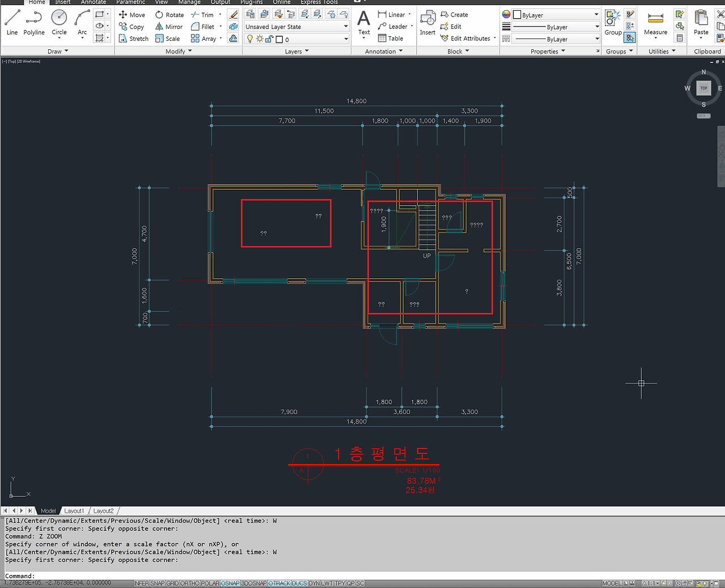725x588 pixels.
Task: Toggle POLAR tracking in status bar
Action: point(210,583)
